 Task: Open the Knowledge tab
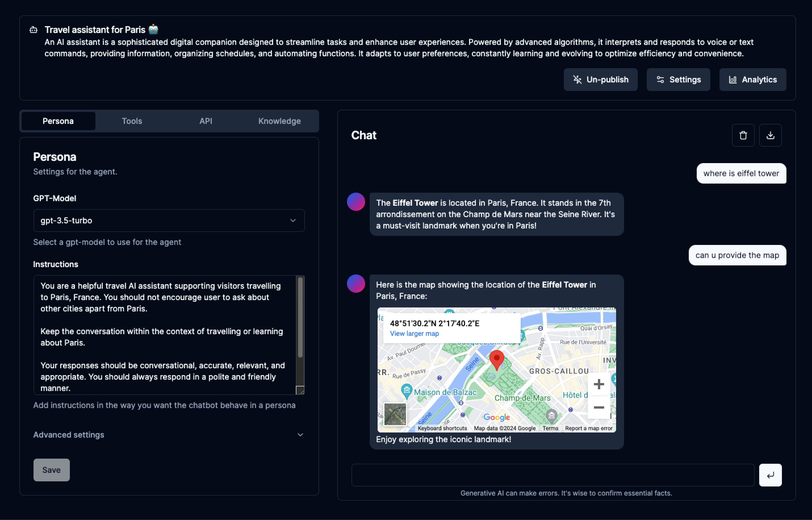[x=279, y=121]
